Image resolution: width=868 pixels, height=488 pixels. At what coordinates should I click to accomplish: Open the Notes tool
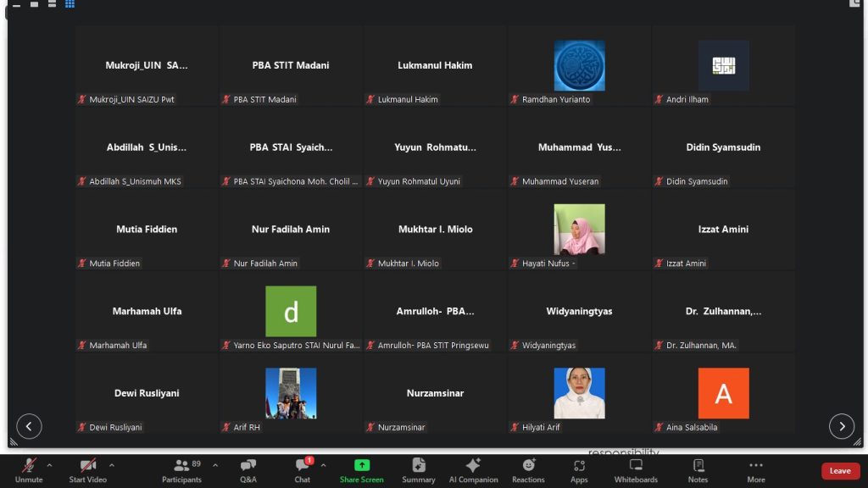click(698, 470)
